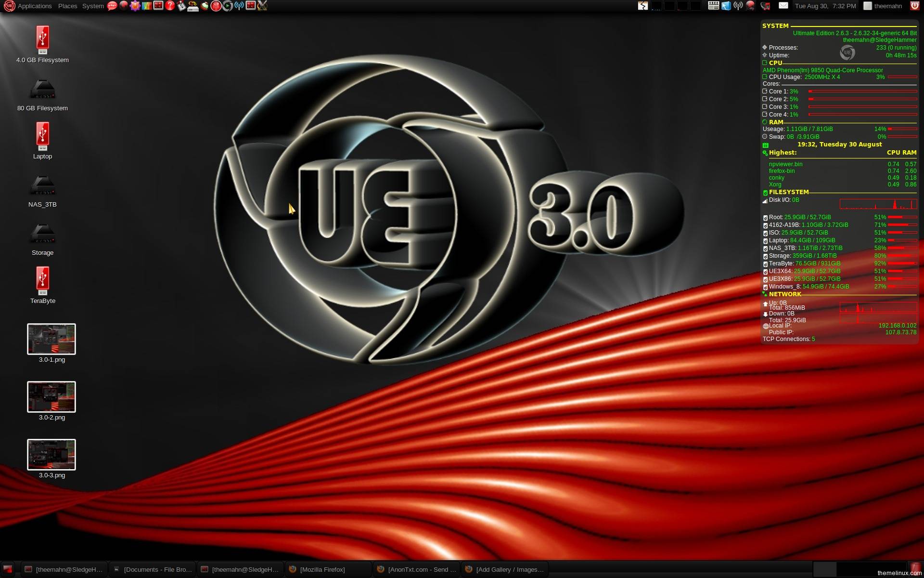Click the Local IP '192.168.0.102' value
The width and height of the screenshot is (924, 578).
(898, 326)
